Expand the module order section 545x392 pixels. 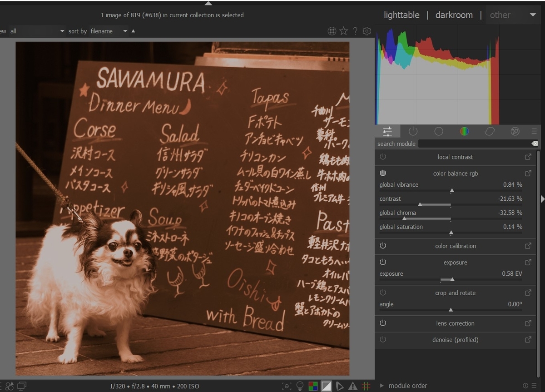pos(382,386)
